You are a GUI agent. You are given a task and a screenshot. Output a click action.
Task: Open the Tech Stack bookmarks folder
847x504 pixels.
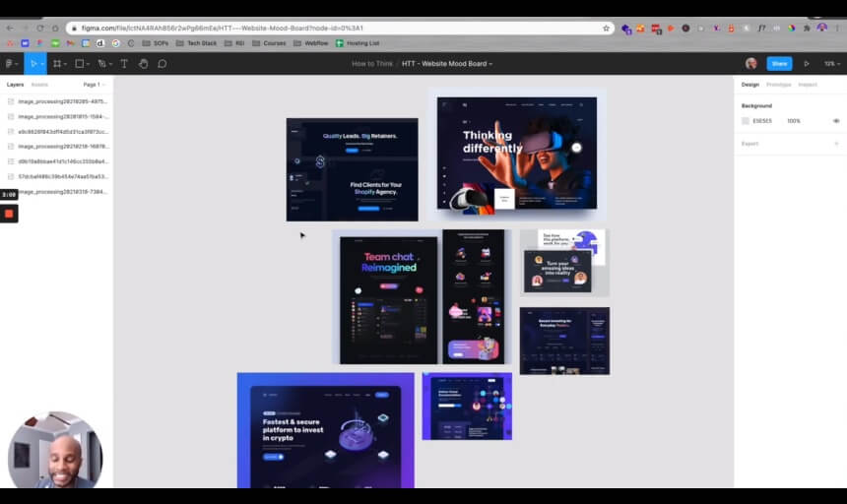click(196, 43)
